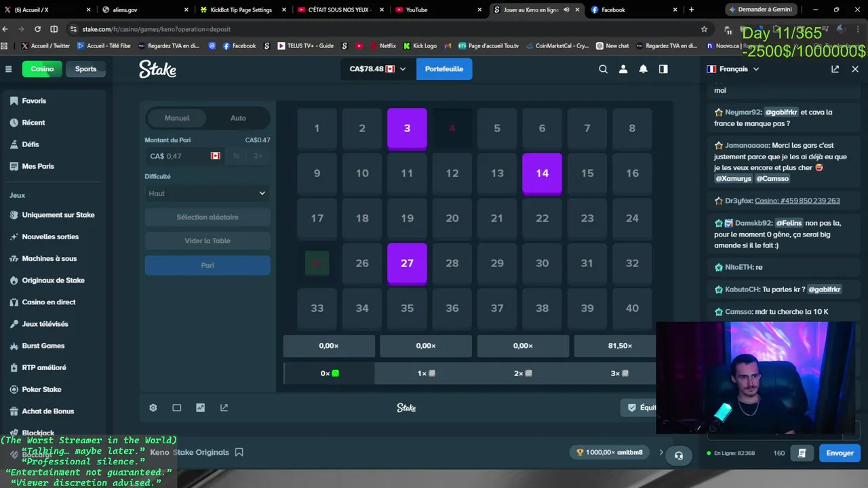Select the Manuel betting mode
This screenshot has width=868, height=488.
[177, 118]
